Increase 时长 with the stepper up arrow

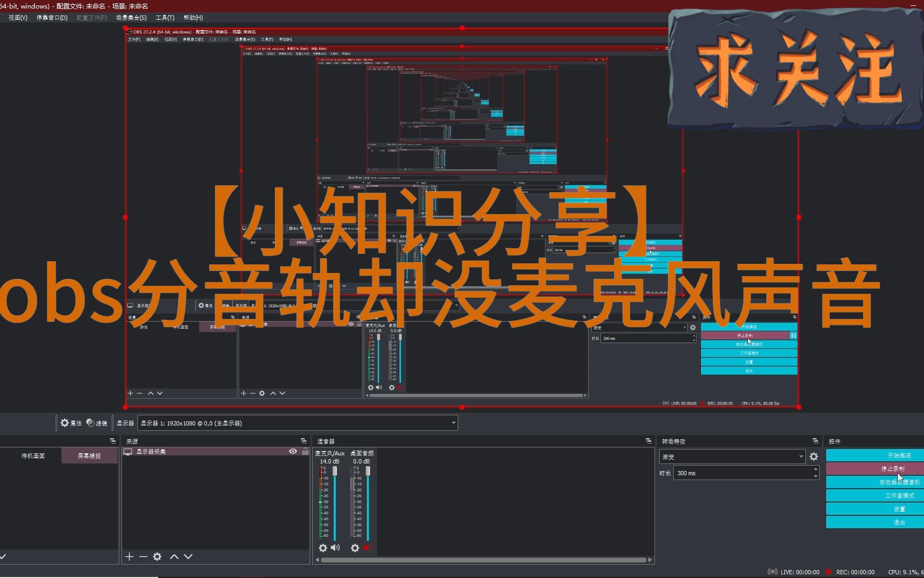[x=815, y=470]
